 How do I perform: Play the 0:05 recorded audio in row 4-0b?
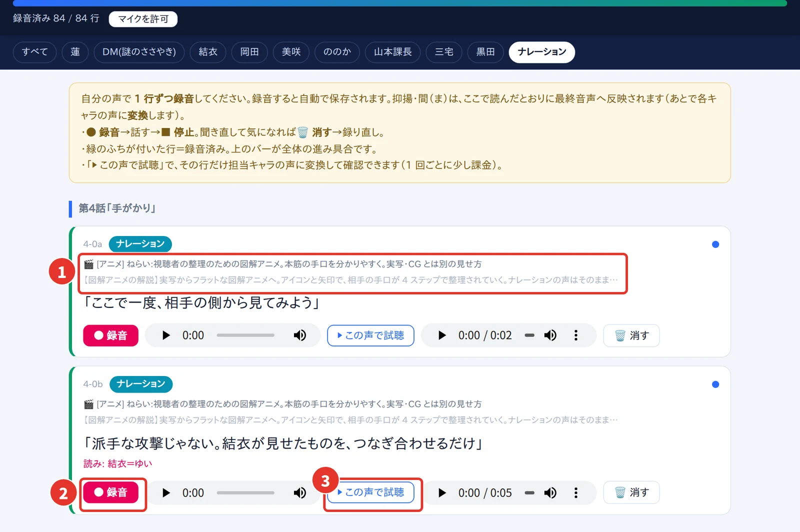click(442, 493)
